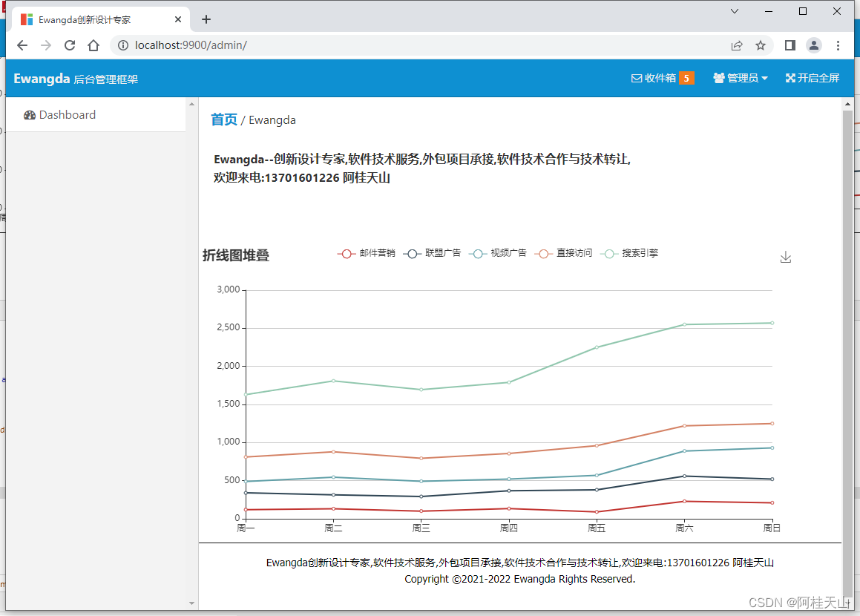Click 开启全屏 to go fullscreen
This screenshot has height=616, width=860.
[x=813, y=78]
